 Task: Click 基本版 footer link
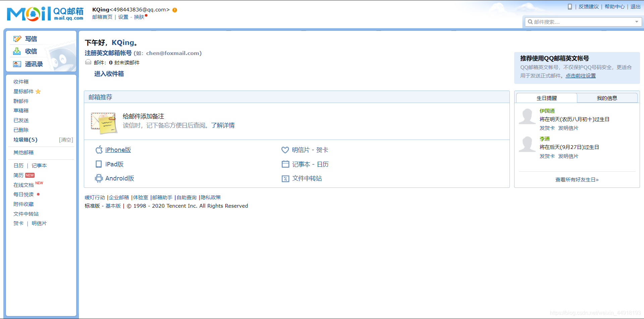pyautogui.click(x=113, y=206)
